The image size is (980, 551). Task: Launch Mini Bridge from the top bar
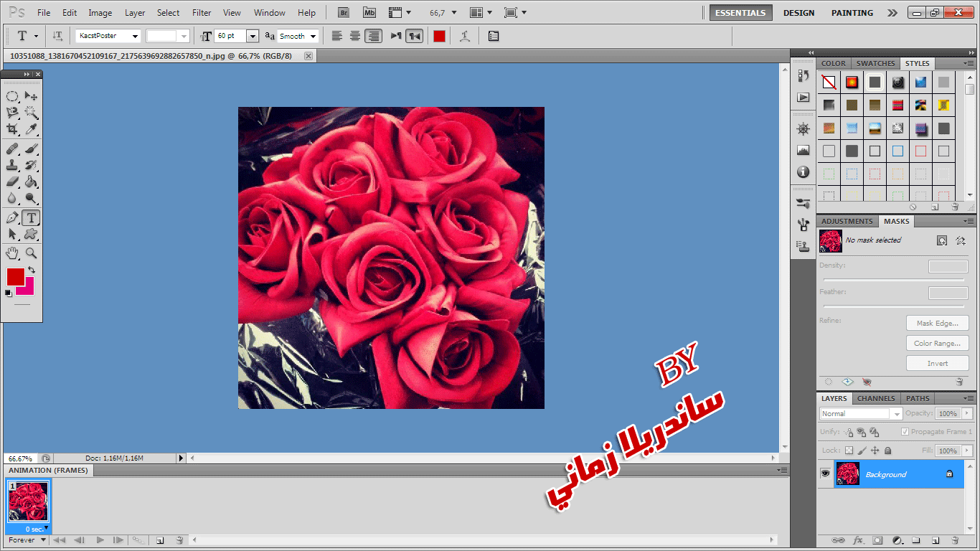(369, 13)
